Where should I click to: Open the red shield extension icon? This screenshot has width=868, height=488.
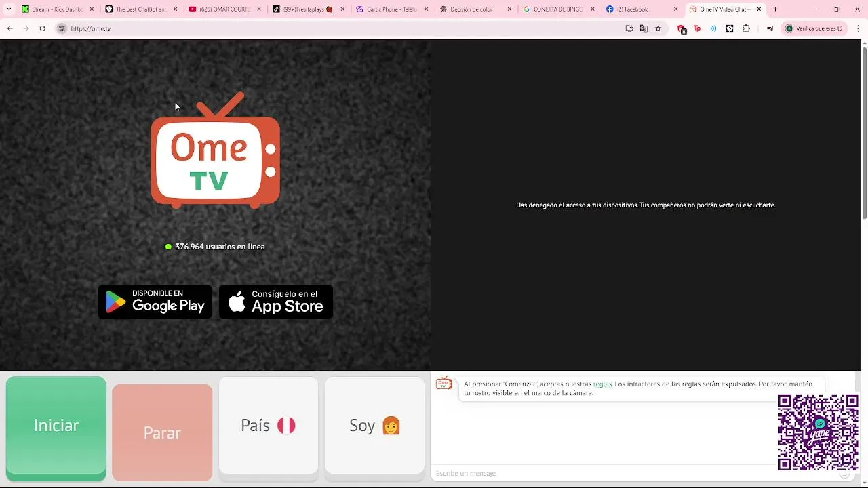(682, 29)
